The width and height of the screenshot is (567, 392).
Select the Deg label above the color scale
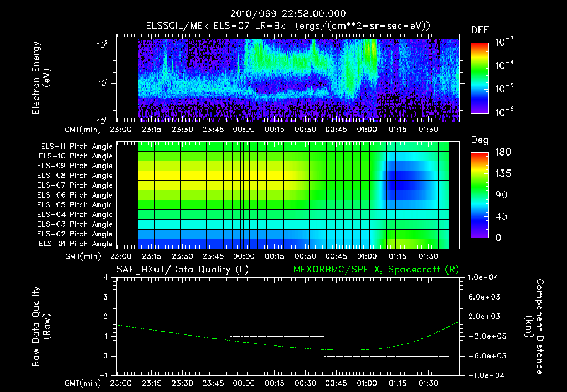coord(480,140)
